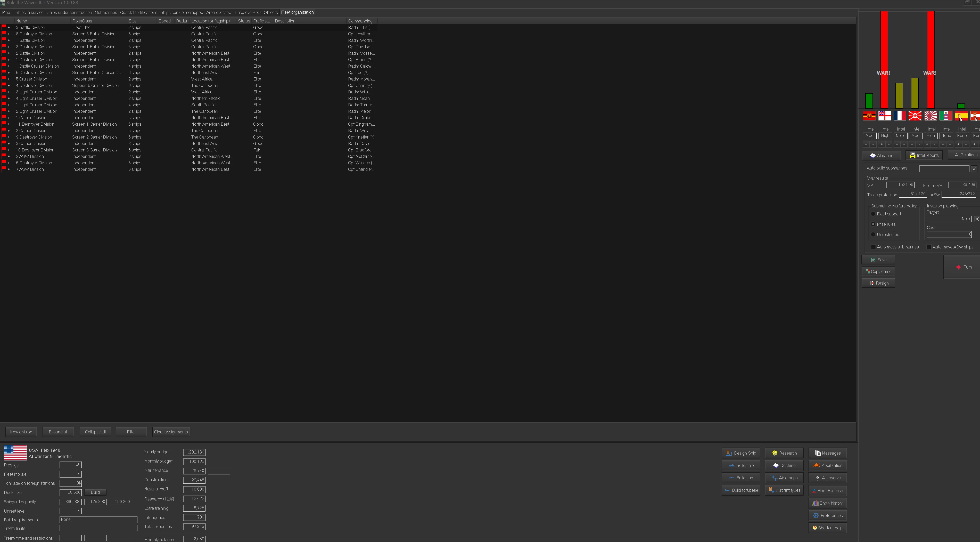Open Shortcut help
This screenshot has width=980, height=542.
tap(827, 528)
